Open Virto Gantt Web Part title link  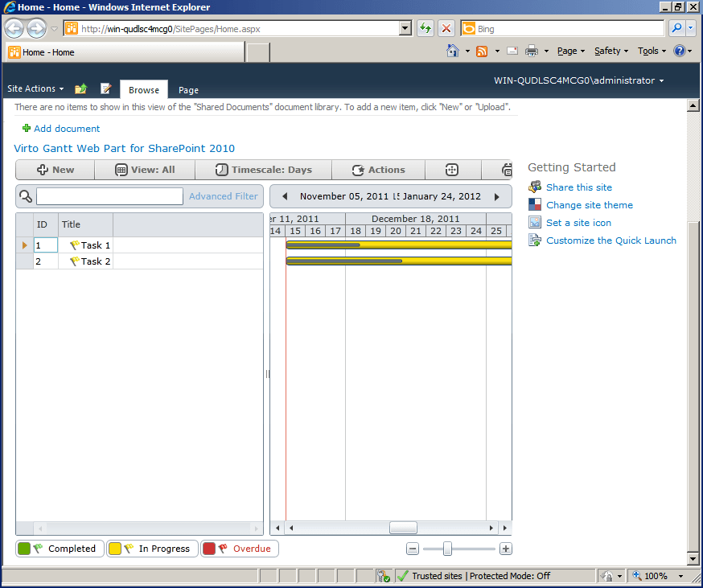[124, 148]
